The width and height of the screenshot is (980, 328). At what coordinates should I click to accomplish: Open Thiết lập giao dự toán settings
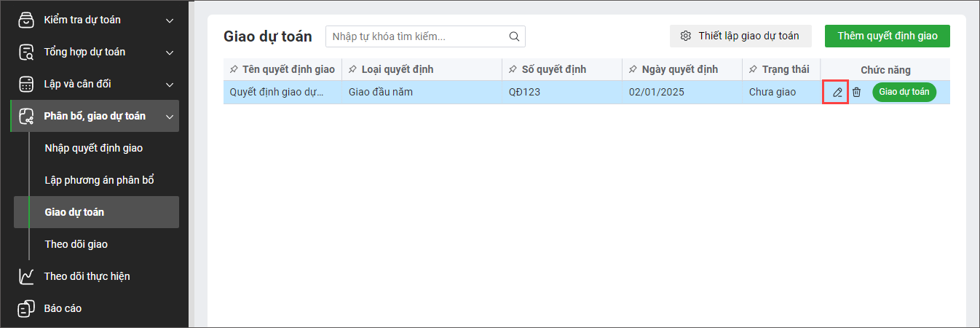(740, 36)
